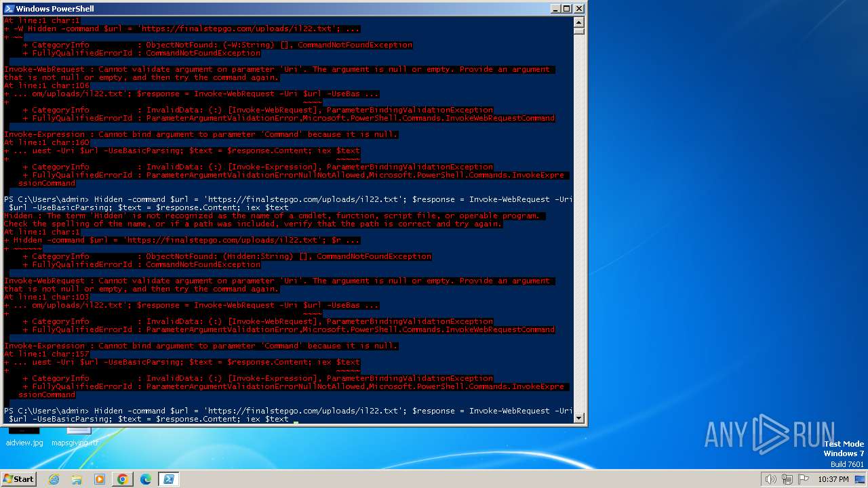Image resolution: width=868 pixels, height=488 pixels.
Task: Click the '(-W:String)' CategoryInfo line
Action: [x=218, y=45]
